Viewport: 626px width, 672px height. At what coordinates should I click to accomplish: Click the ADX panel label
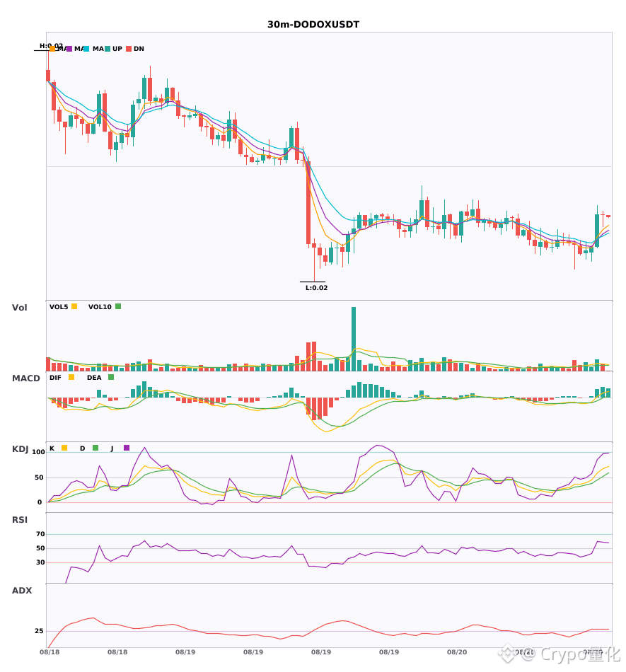click(22, 590)
